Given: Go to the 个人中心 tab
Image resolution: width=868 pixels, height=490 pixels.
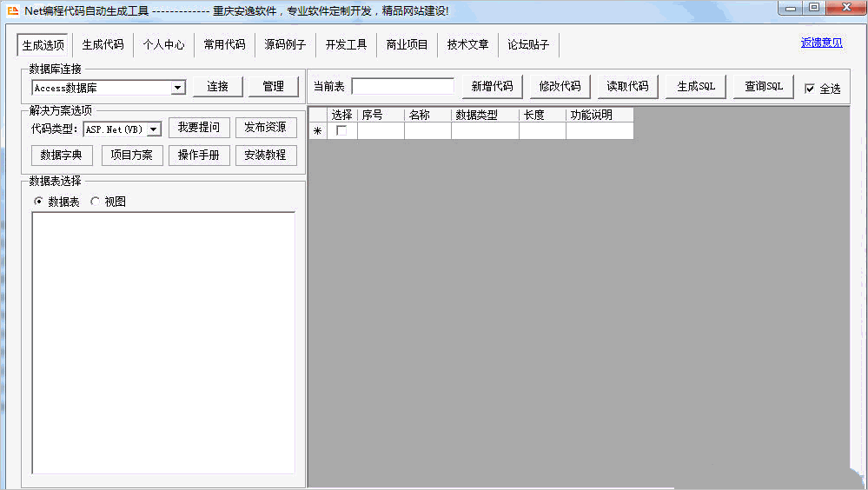Looking at the screenshot, I should point(164,45).
